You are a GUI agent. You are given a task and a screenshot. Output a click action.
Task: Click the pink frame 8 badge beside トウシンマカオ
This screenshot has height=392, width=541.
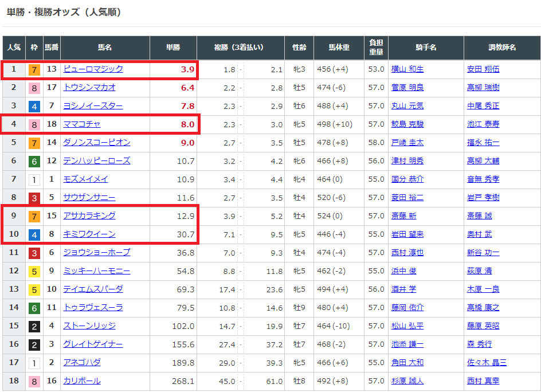pos(34,88)
